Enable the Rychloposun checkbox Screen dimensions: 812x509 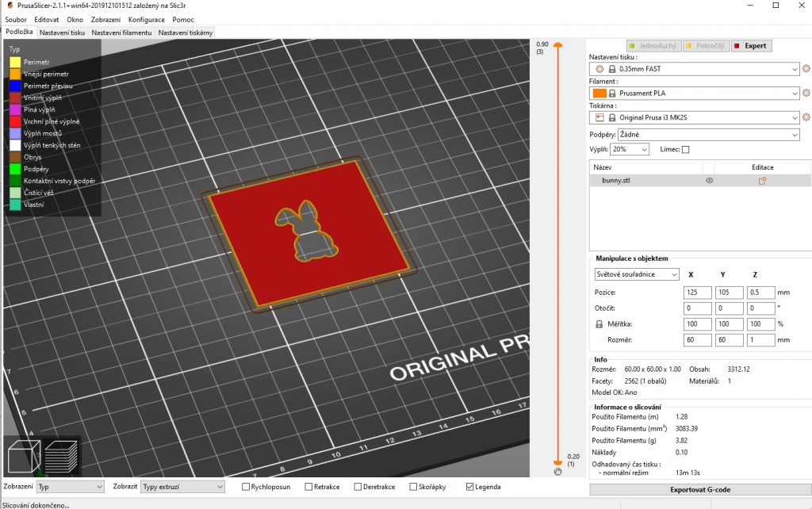246,486
